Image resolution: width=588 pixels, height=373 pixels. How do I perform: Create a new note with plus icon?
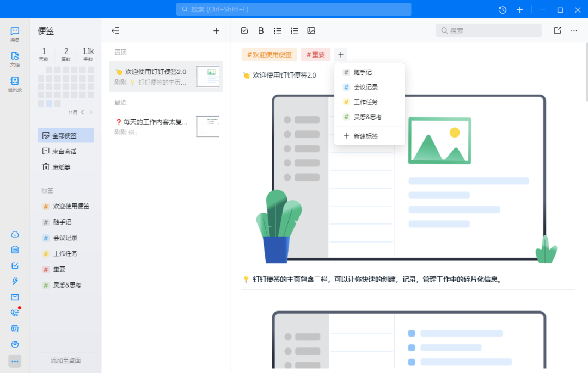click(216, 30)
